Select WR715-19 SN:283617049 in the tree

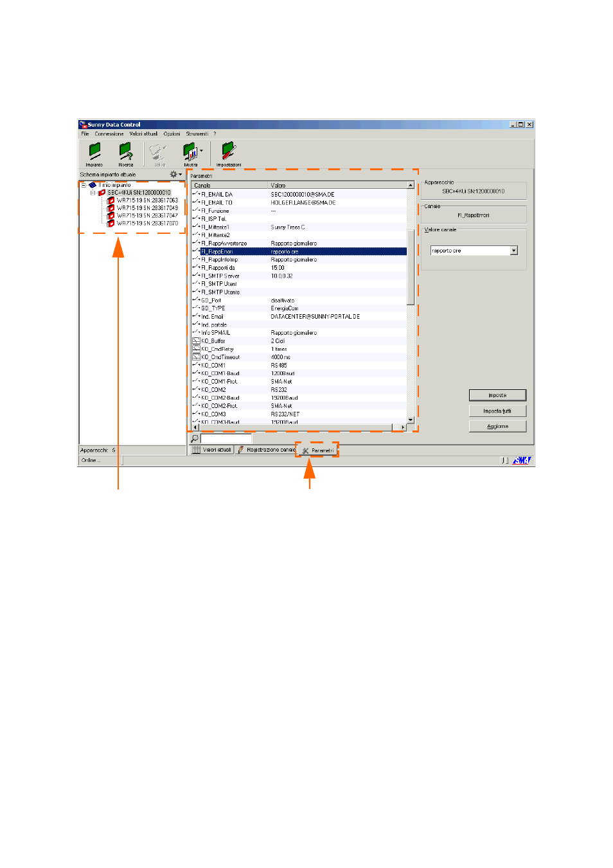tap(147, 208)
